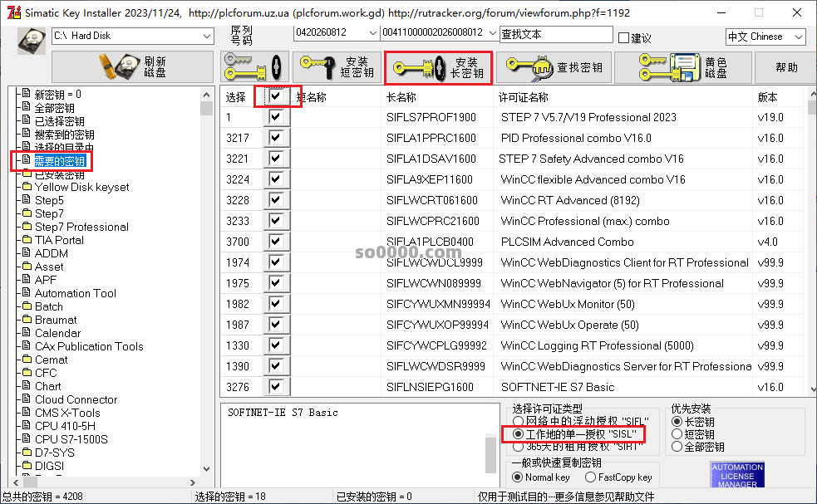Screen dimensions: 817x504
Task: Select 365天的租用授权 SIRT radio option
Action: (518, 446)
